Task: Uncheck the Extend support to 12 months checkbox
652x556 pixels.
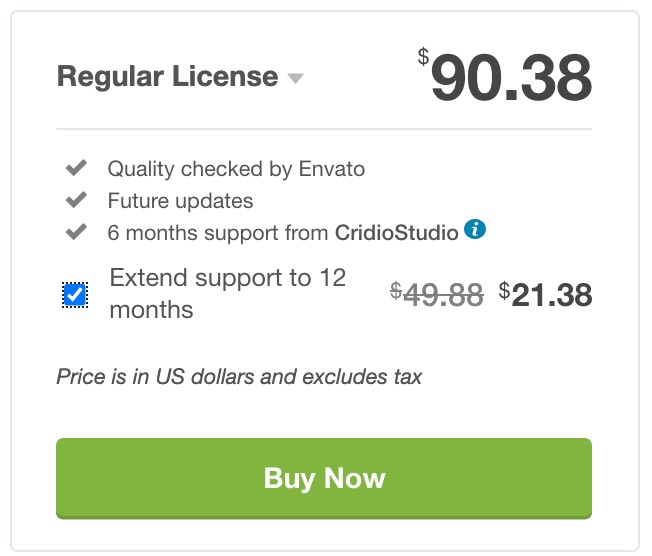Action: (x=75, y=295)
